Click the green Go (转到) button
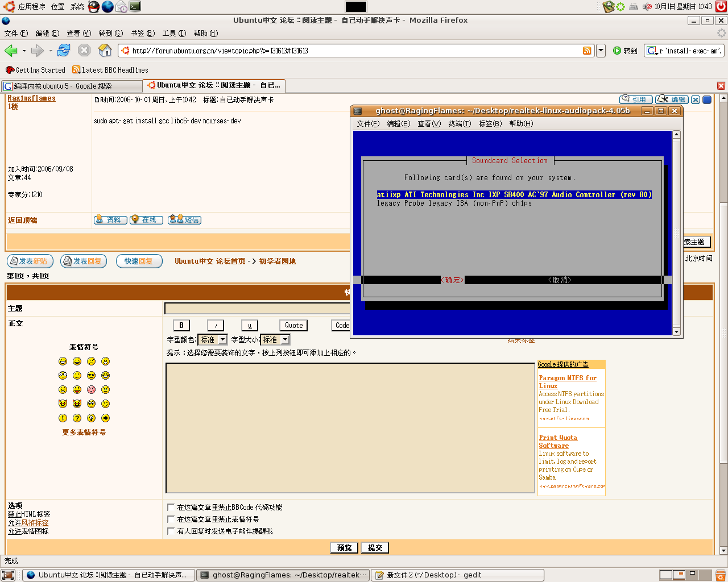 click(x=625, y=51)
